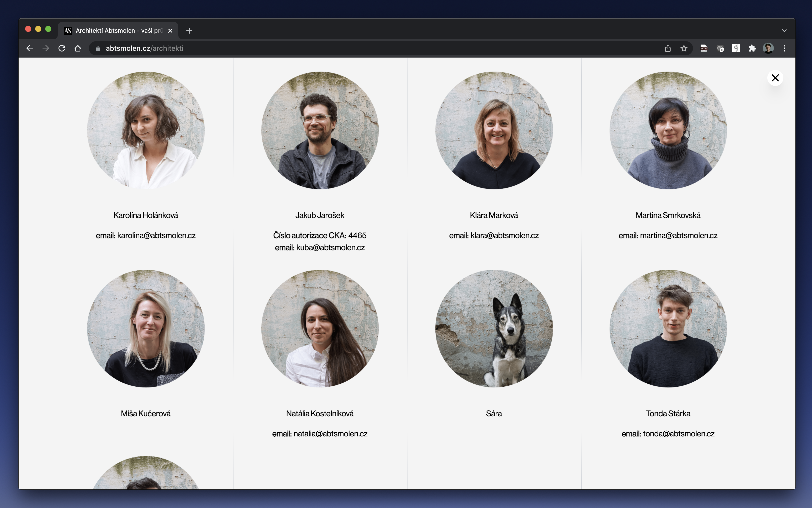
Task: Click the browser forward arrow
Action: [x=46, y=48]
